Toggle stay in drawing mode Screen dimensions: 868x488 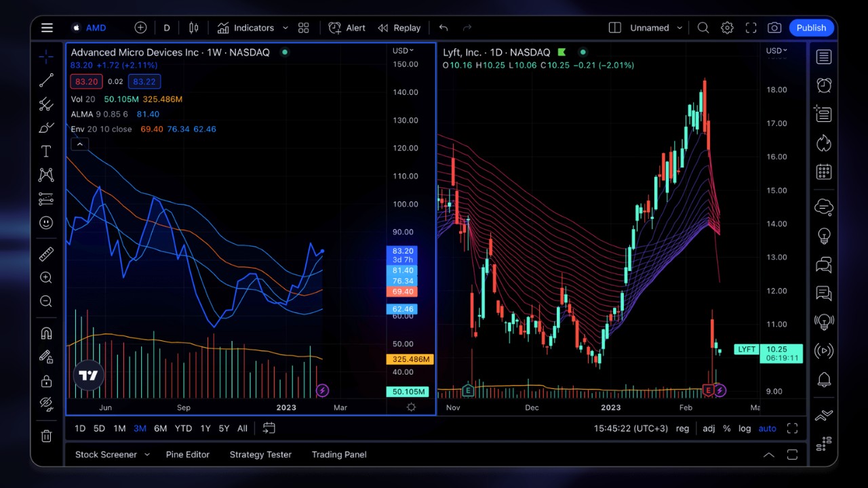click(46, 357)
